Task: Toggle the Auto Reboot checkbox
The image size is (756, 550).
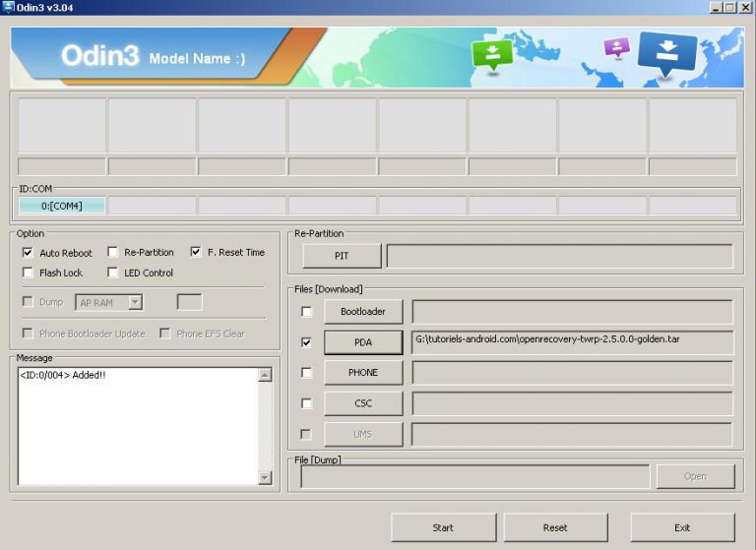Action: pos(28,253)
